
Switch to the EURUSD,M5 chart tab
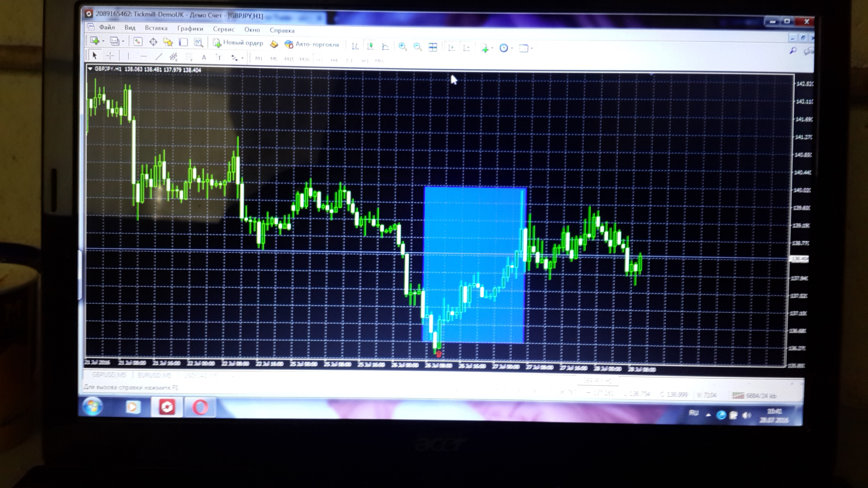pos(155,375)
